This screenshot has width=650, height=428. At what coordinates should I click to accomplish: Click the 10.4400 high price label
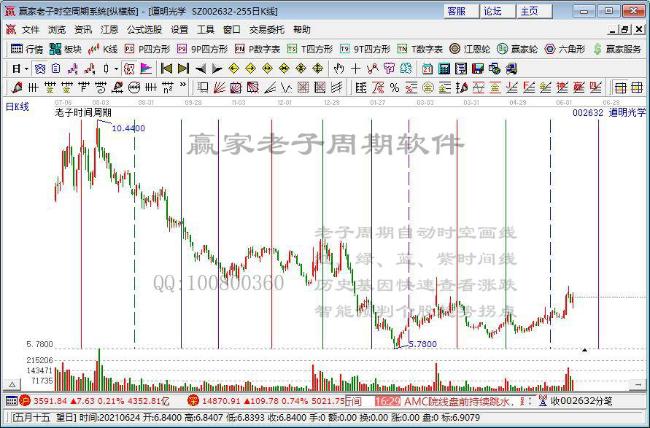point(129,129)
